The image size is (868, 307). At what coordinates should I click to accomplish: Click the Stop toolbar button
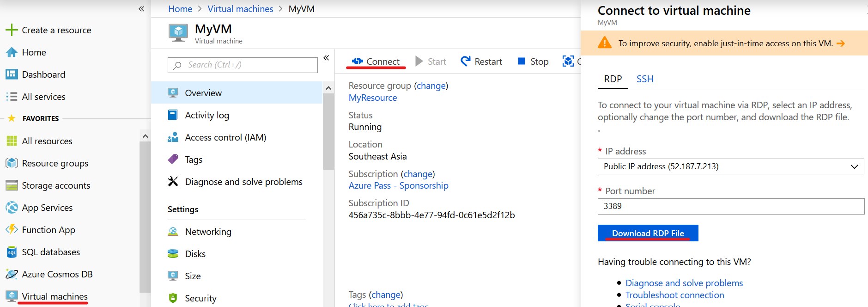pyautogui.click(x=533, y=61)
